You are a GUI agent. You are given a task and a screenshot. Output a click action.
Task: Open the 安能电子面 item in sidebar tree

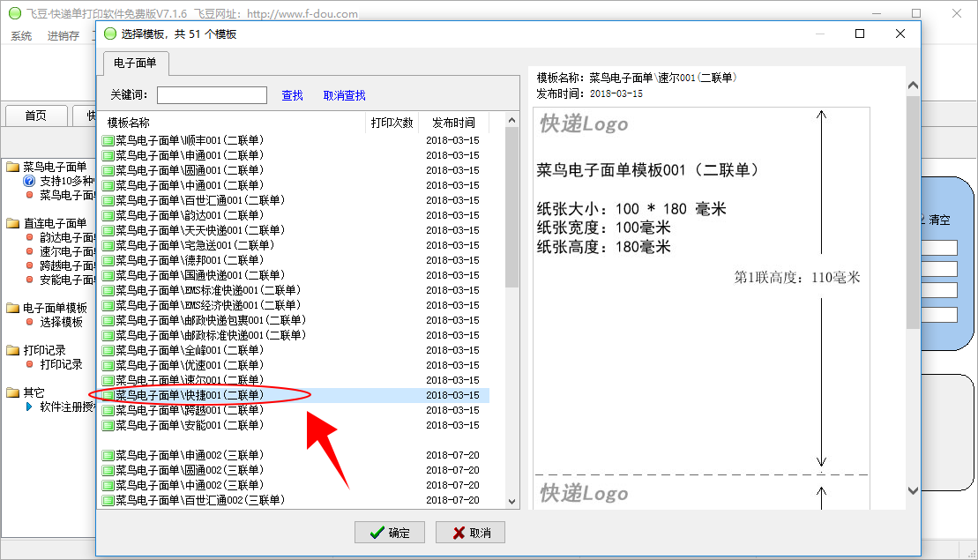[x=67, y=280]
